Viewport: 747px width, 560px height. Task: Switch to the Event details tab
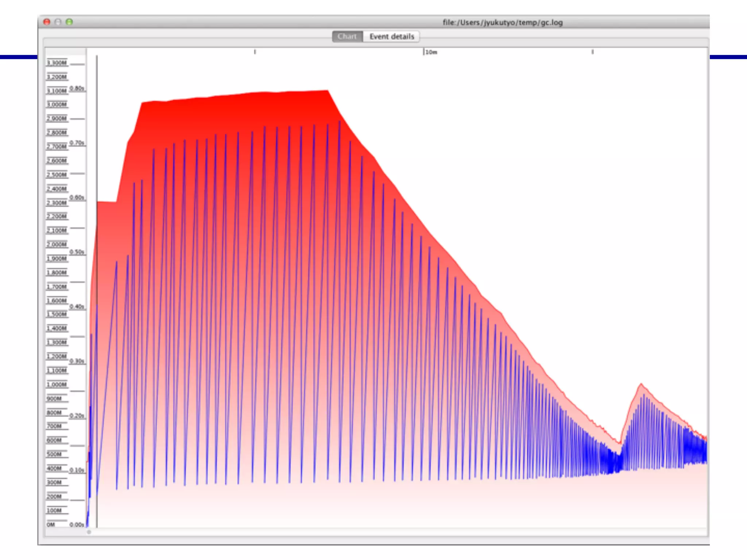(x=391, y=36)
